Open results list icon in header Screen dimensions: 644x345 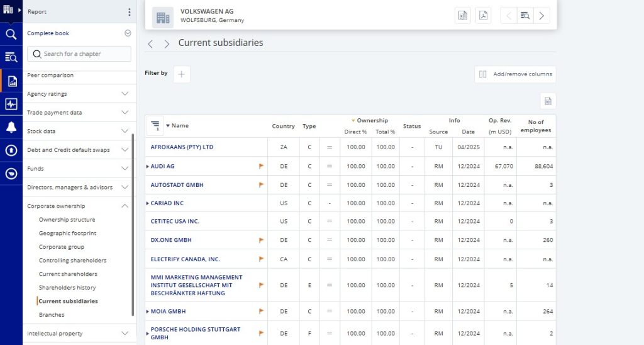(525, 16)
